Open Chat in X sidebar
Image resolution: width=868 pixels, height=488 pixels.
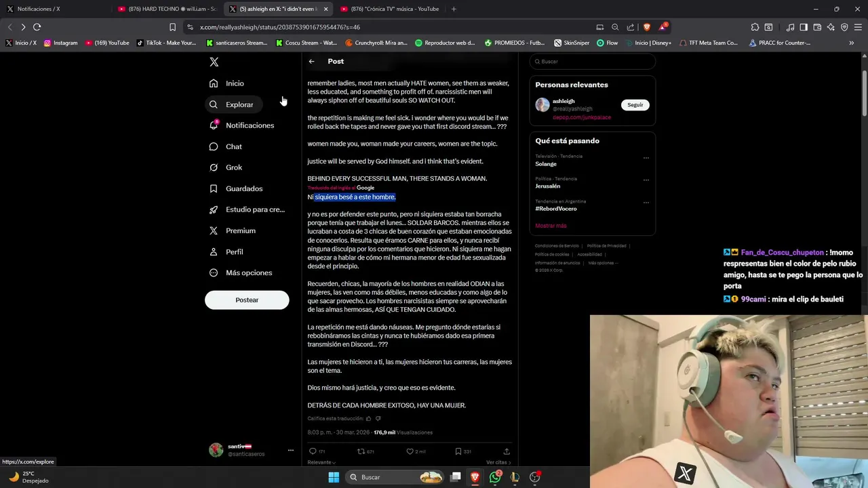[225, 146]
